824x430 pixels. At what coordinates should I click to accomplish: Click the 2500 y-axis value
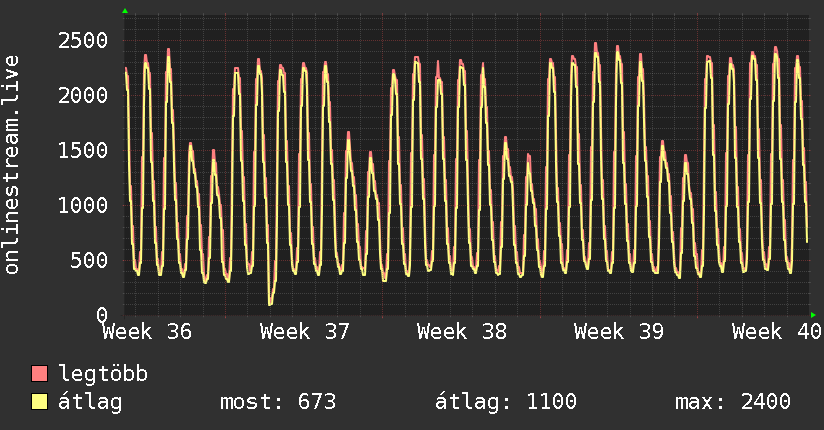tap(83, 40)
